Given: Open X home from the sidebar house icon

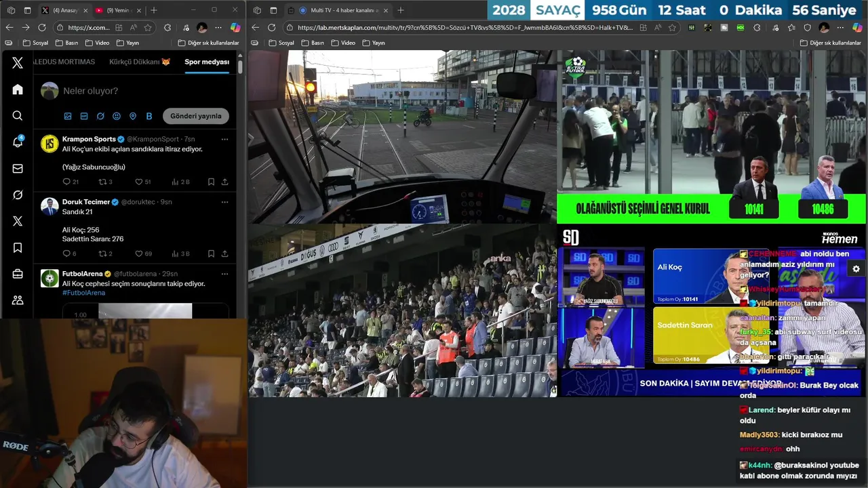Looking at the screenshot, I should coord(18,89).
